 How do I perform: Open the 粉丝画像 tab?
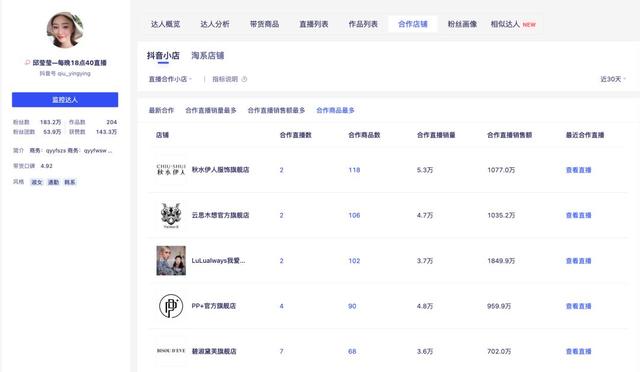(462, 24)
